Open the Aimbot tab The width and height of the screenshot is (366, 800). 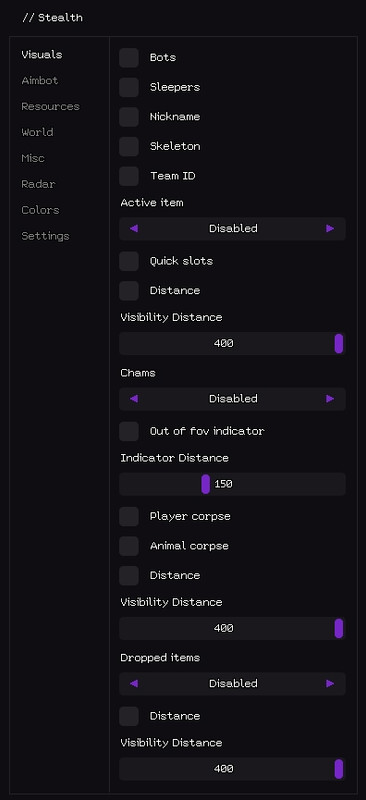(x=40, y=81)
